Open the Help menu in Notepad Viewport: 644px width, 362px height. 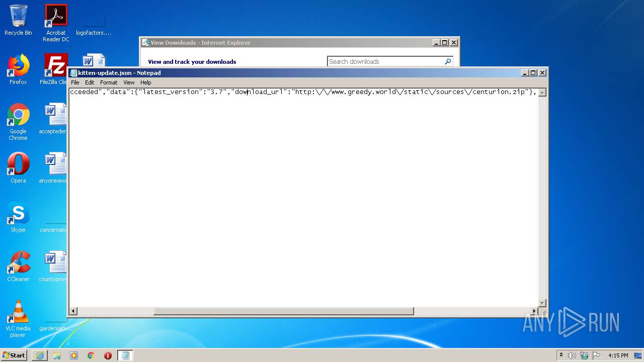(146, 82)
